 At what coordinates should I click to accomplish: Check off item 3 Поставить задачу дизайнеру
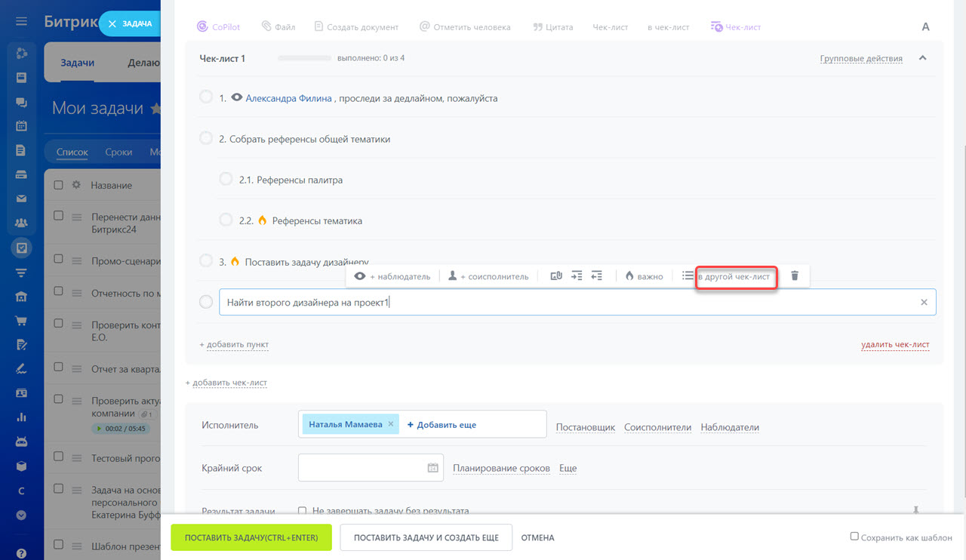click(x=206, y=260)
